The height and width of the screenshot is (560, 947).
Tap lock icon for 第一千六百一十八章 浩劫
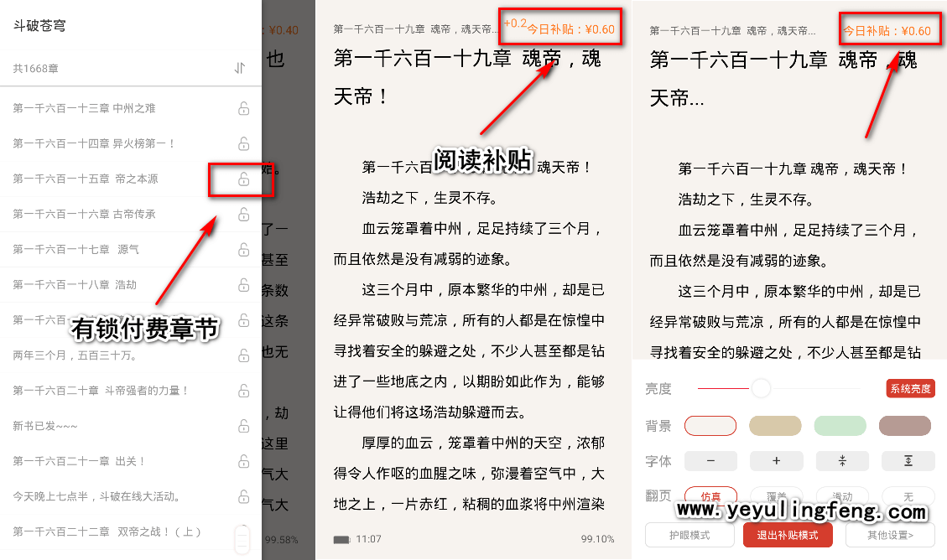pyautogui.click(x=243, y=285)
